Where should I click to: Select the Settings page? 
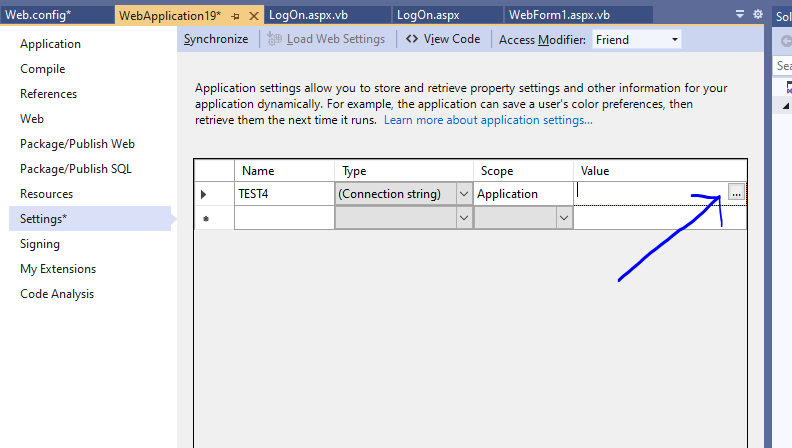(90, 219)
